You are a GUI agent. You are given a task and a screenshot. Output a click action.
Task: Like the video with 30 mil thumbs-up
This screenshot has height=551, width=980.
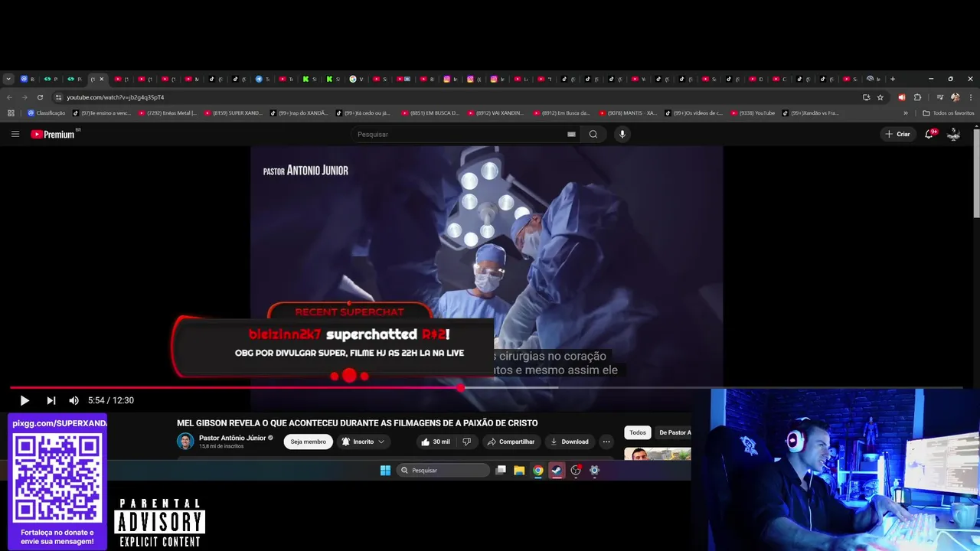[436, 442]
